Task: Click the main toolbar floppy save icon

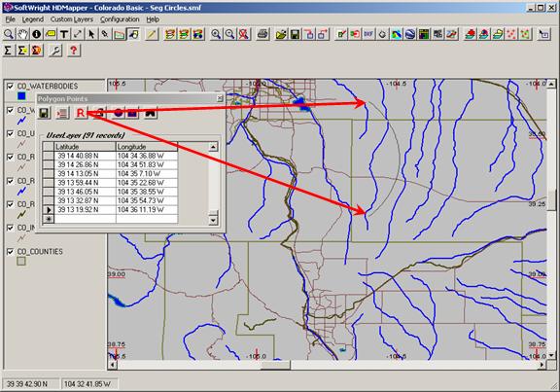Action: [295, 34]
